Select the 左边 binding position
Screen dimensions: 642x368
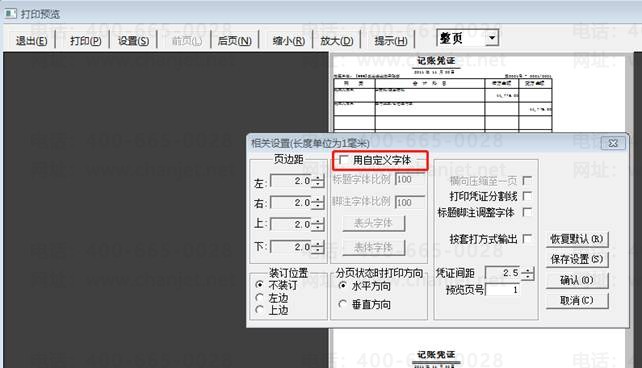[259, 298]
